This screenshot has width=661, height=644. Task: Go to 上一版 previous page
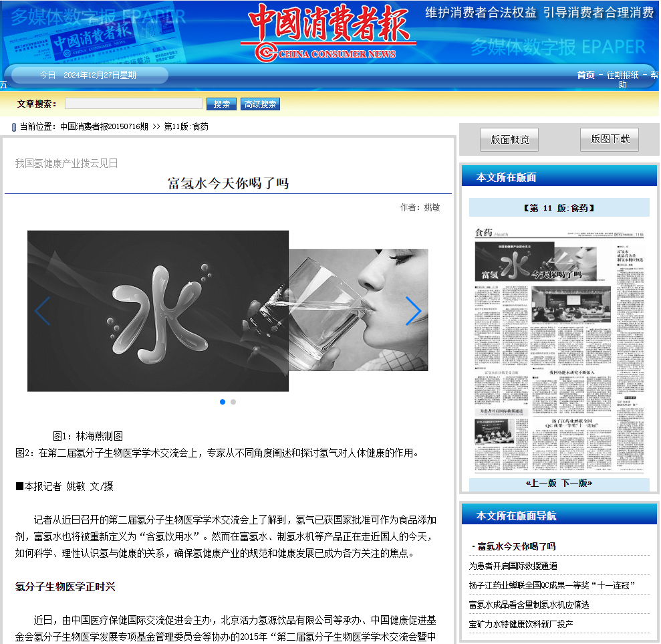(541, 484)
